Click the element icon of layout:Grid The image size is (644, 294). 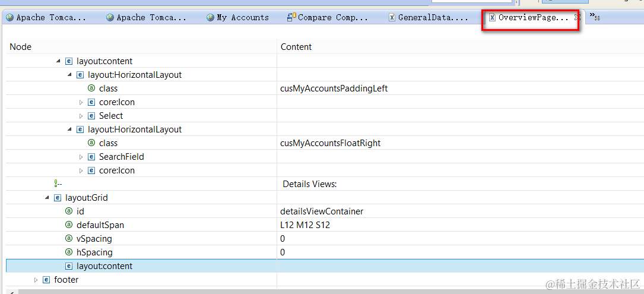click(58, 198)
